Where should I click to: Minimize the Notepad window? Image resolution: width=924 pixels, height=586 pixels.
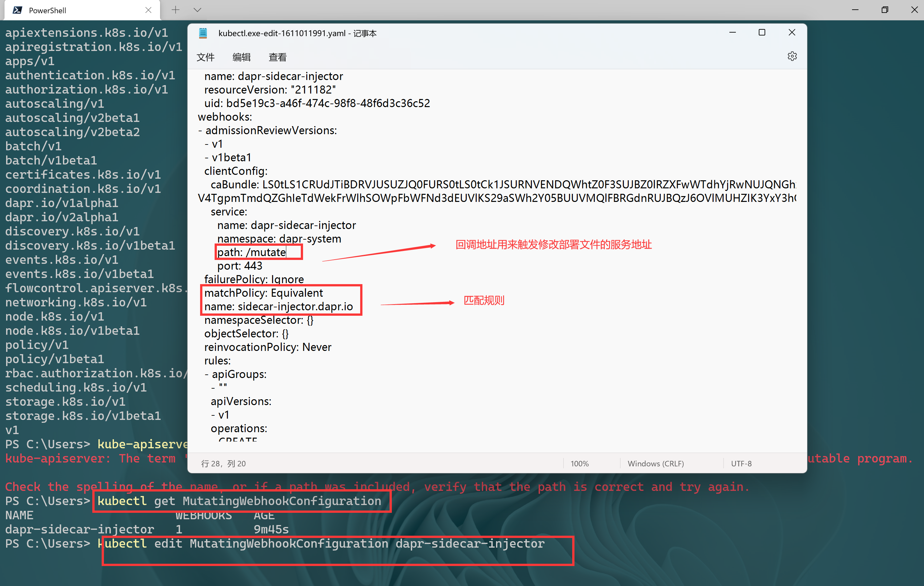click(732, 33)
